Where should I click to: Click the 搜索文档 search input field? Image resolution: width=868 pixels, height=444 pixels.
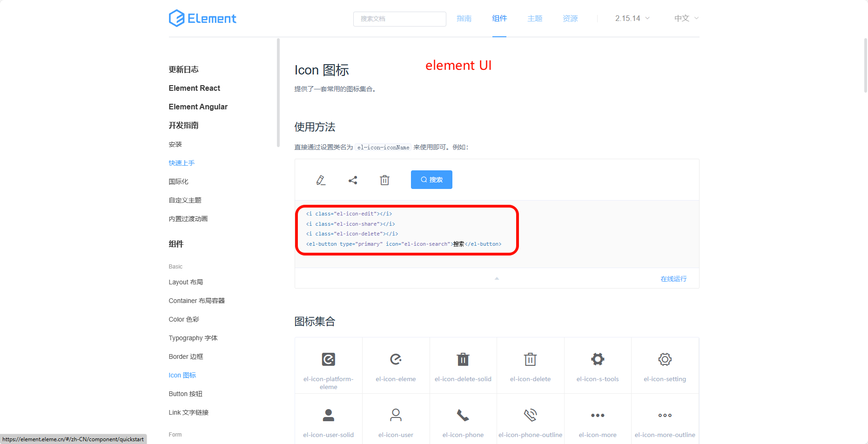click(x=400, y=19)
